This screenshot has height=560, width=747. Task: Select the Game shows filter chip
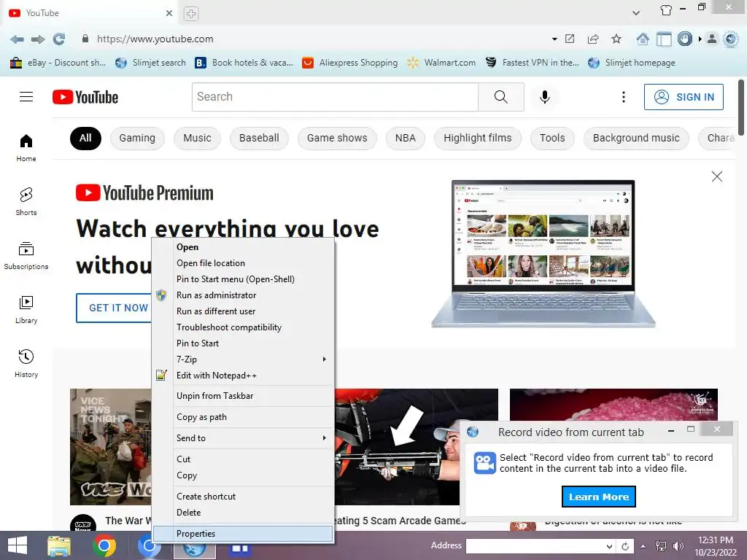[337, 138]
